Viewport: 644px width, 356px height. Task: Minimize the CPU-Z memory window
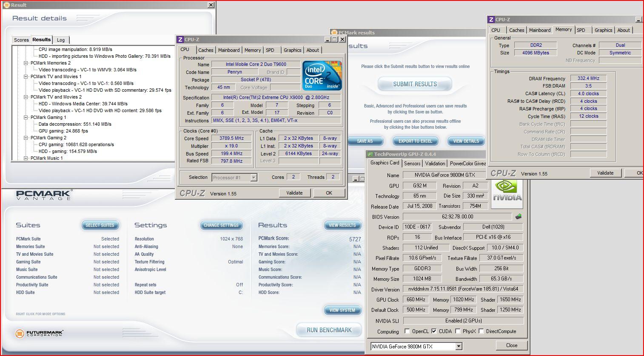coord(638,20)
